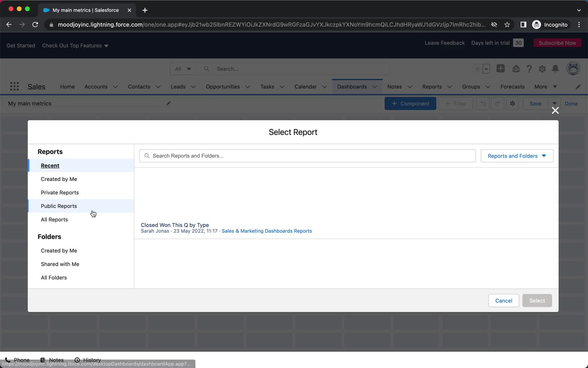Image resolution: width=588 pixels, height=368 pixels.
Task: Select All Folders category
Action: pos(81,278)
